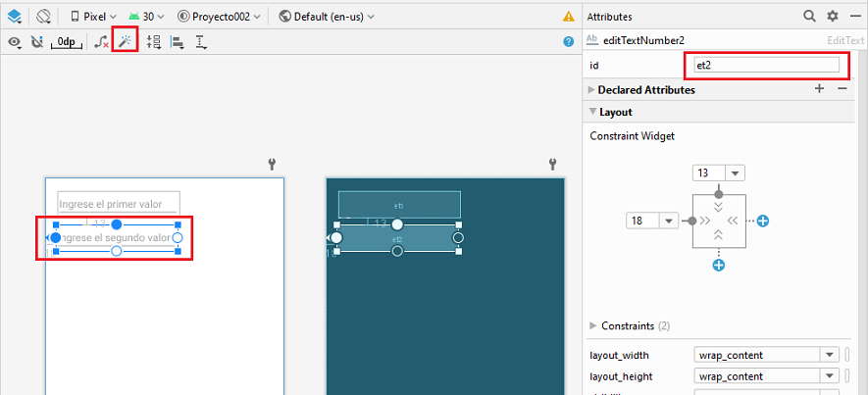Click bottom constraint handle of selected design EditText
This screenshot has height=395, width=868.
point(117,251)
